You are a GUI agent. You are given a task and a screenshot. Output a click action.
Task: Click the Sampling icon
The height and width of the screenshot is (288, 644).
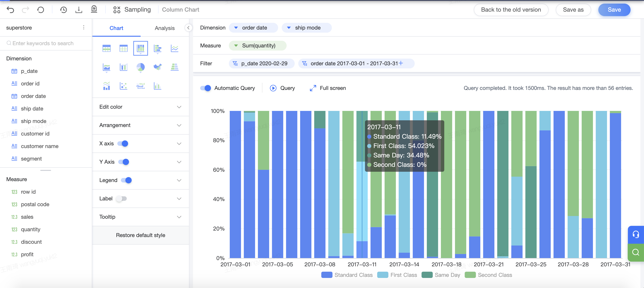pyautogui.click(x=117, y=10)
